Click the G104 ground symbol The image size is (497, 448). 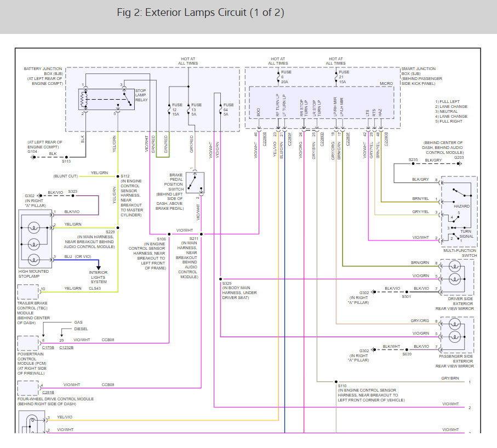(x=33, y=157)
